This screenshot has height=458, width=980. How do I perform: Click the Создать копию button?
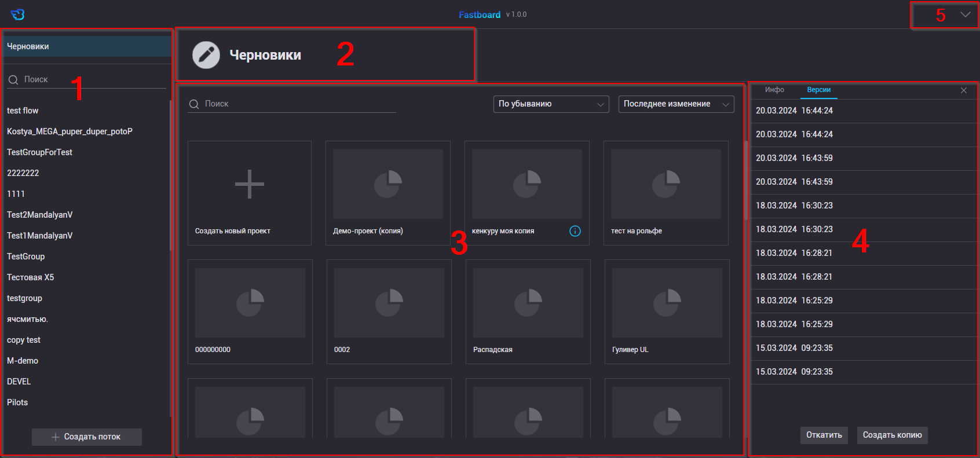893,435
